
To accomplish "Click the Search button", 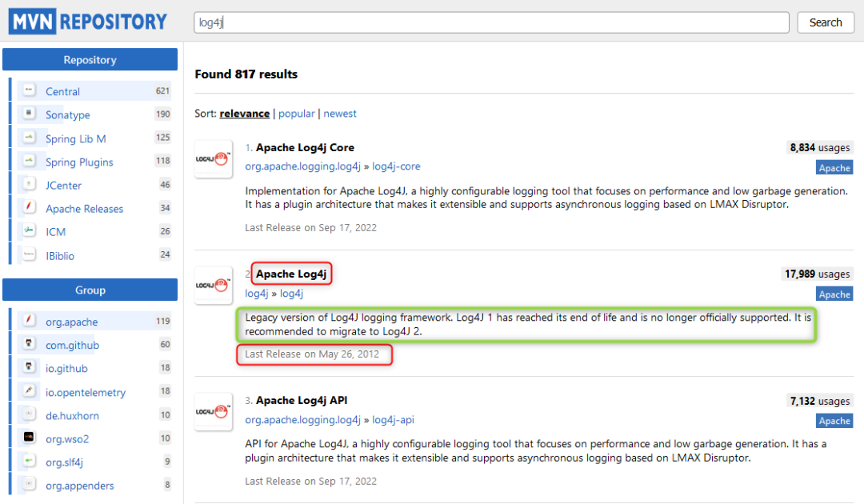I will click(826, 22).
